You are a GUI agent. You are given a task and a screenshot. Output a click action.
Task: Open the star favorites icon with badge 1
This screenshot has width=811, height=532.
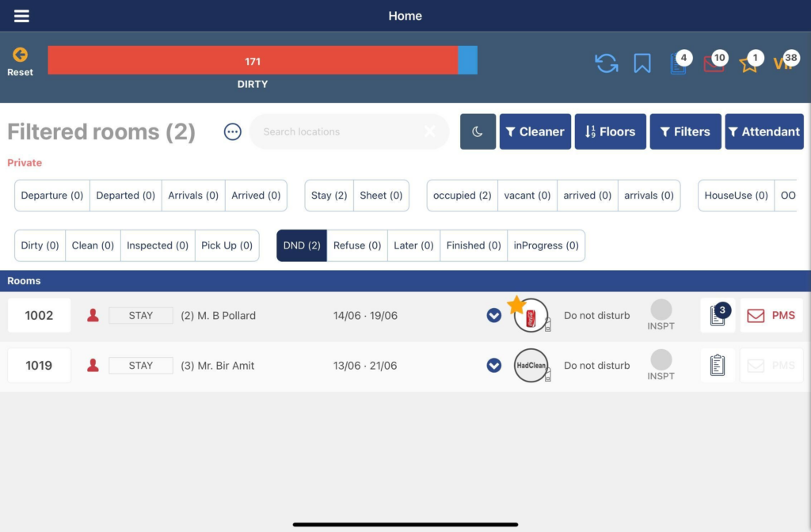tap(748, 64)
